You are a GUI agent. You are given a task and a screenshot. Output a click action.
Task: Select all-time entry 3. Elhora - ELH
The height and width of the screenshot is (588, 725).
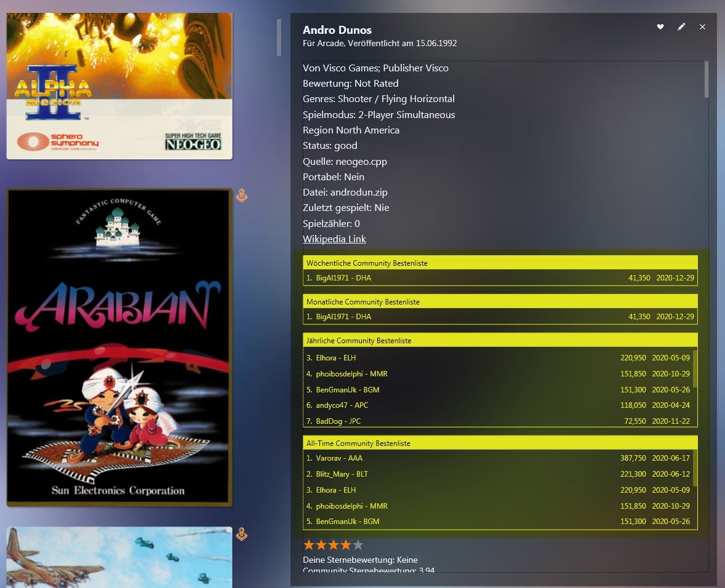[x=497, y=490]
